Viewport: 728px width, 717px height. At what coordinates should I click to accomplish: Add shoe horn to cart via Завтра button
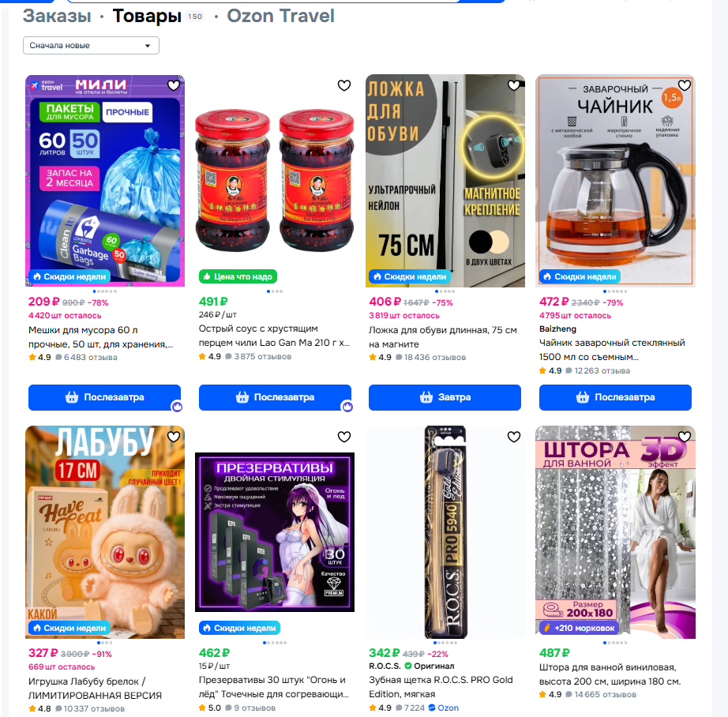(445, 397)
